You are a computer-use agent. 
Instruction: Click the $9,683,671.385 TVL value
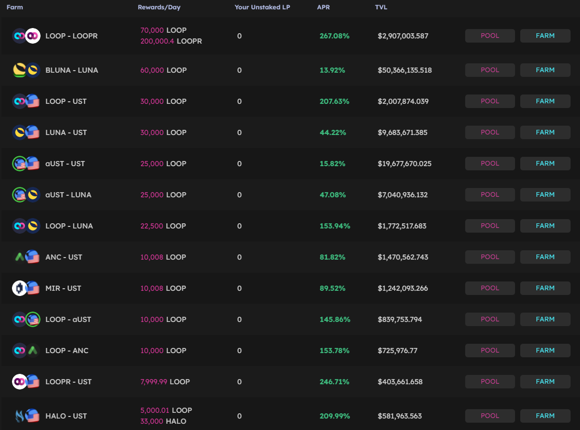click(402, 132)
